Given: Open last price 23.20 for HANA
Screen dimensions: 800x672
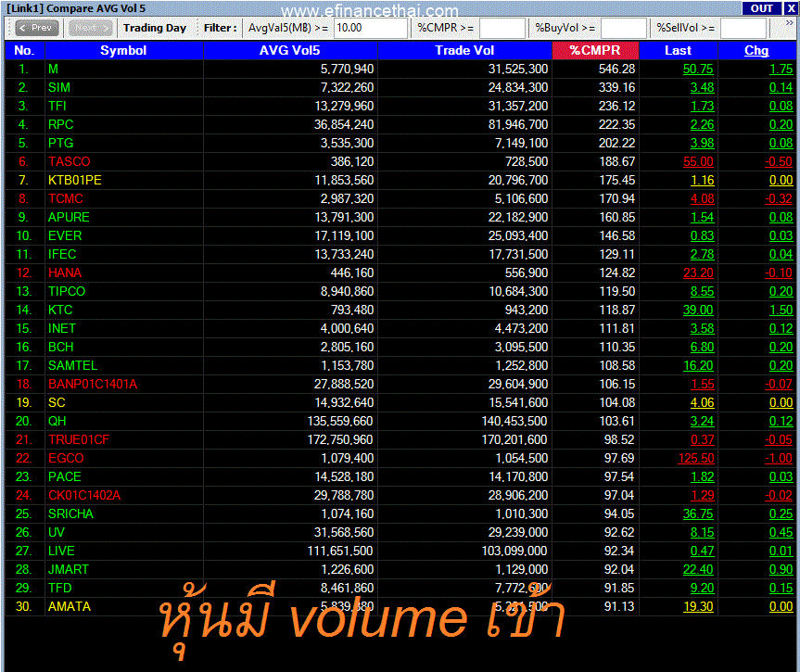Looking at the screenshot, I should click(698, 273).
